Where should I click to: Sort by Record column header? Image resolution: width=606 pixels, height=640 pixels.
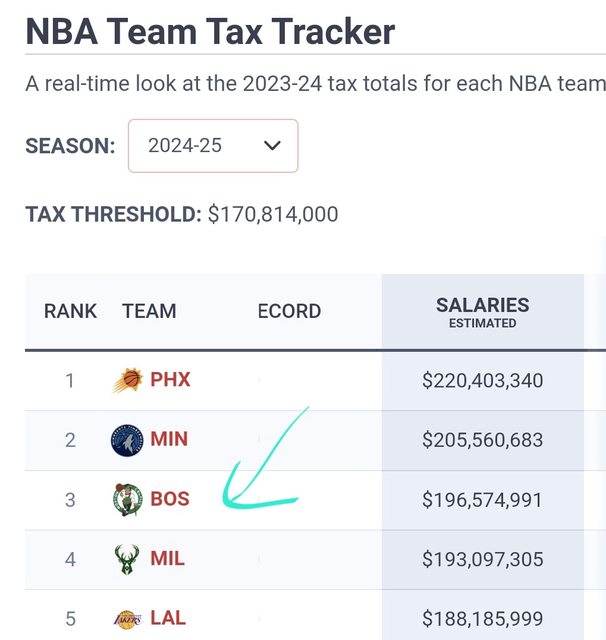coord(289,311)
